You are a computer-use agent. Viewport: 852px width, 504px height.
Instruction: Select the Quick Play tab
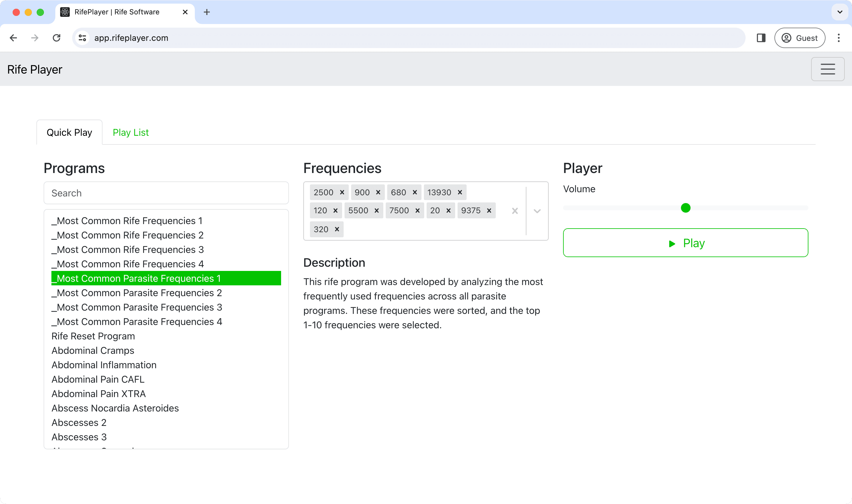coord(69,132)
